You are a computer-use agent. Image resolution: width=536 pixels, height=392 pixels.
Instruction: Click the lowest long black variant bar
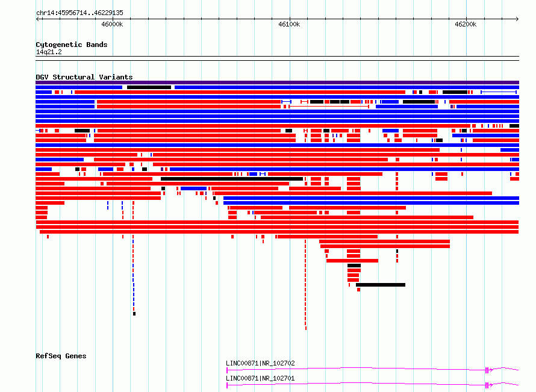coord(381,285)
